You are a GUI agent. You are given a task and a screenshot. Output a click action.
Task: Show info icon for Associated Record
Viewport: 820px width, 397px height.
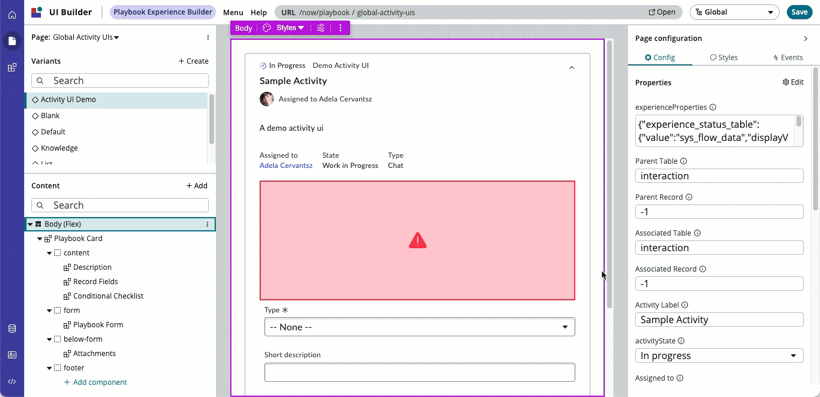702,269
